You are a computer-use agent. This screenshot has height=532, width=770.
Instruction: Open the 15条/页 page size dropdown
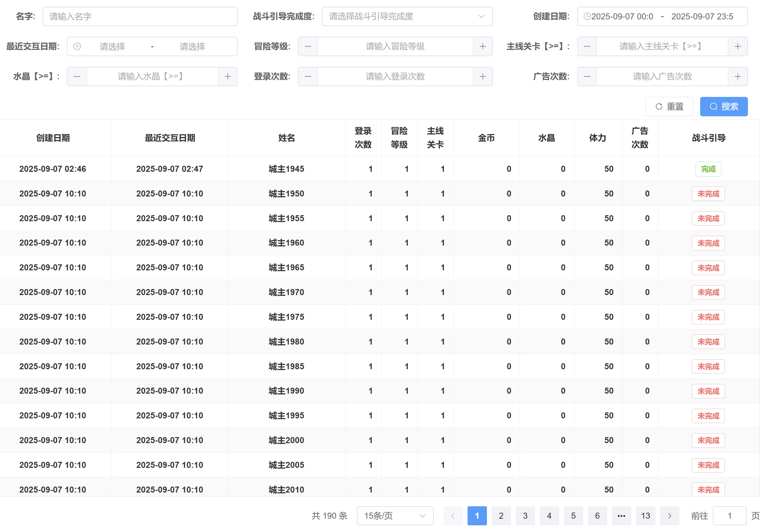(x=395, y=516)
